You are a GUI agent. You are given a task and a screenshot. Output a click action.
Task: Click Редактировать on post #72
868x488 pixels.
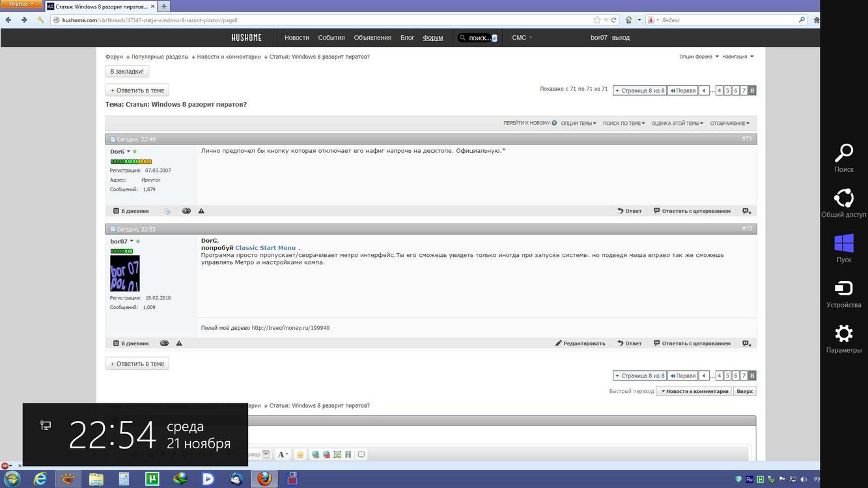(x=580, y=344)
